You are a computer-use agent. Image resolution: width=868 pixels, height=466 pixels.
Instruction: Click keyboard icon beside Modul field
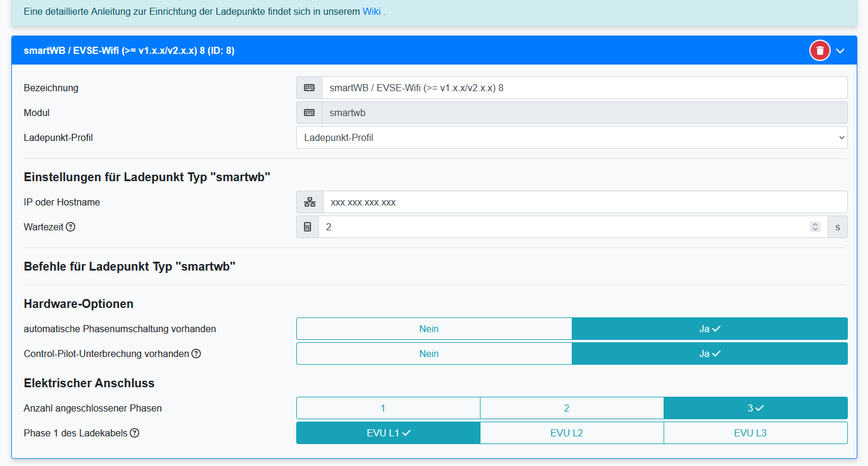[x=309, y=113]
